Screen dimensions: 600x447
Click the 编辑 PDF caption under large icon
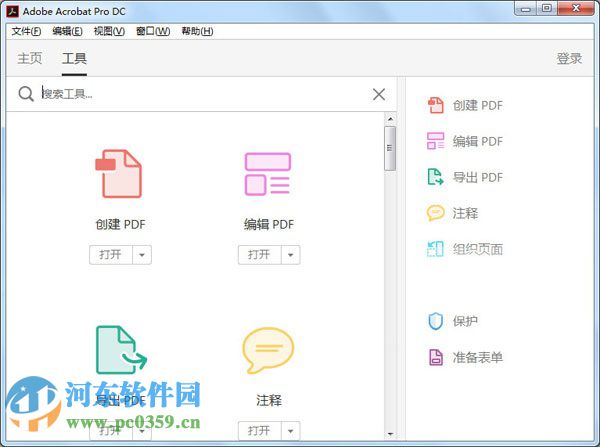click(x=269, y=224)
